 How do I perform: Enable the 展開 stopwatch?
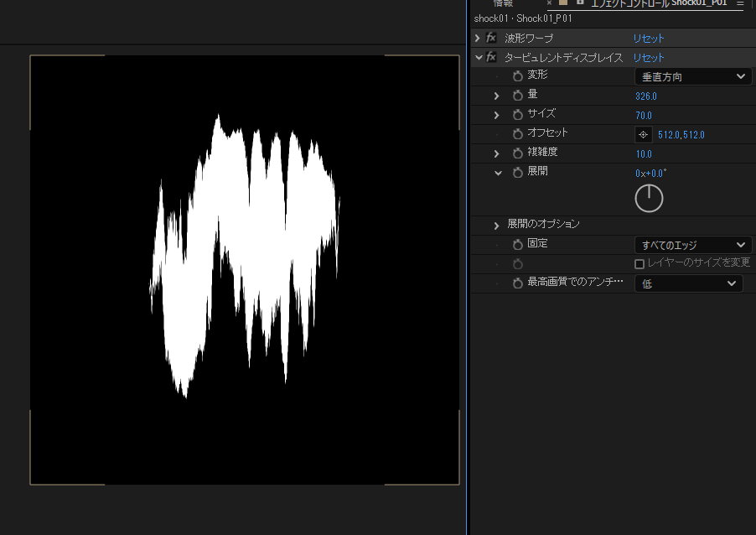517,173
